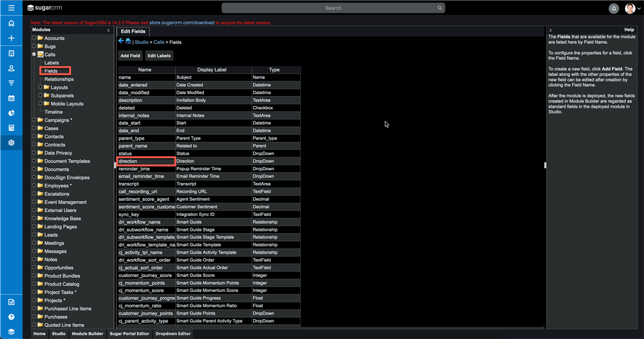Open the admin gear icon in sidebar
The height and width of the screenshot is (339, 644).
[x=11, y=142]
